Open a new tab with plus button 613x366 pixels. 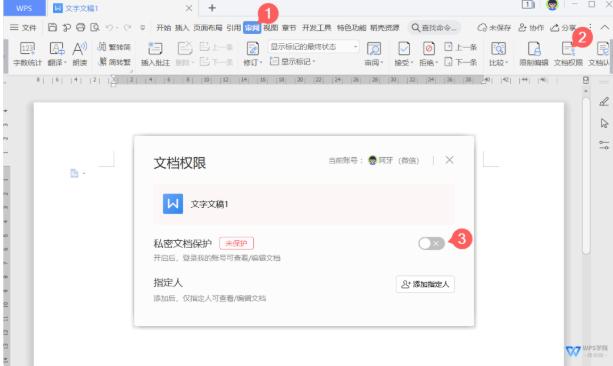[x=212, y=8]
